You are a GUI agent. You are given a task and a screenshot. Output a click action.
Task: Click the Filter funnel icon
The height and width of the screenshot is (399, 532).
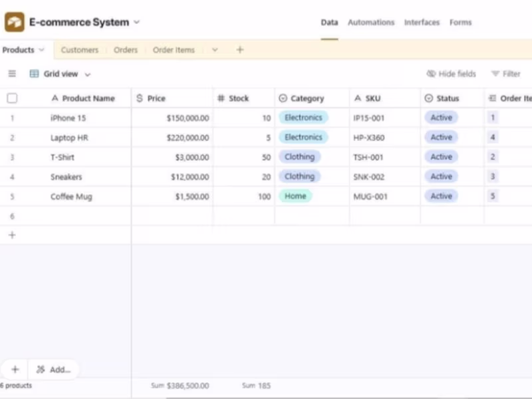click(x=495, y=74)
